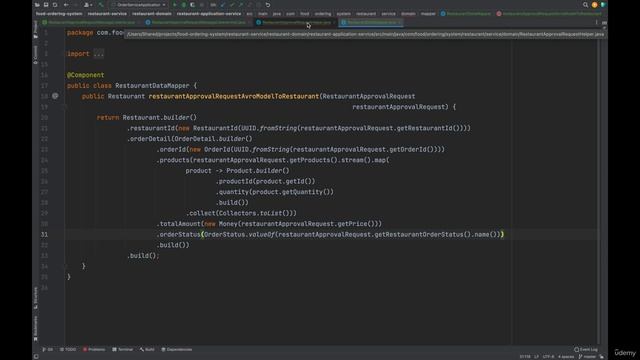The height and width of the screenshot is (360, 640).
Task: Open Search Everywhere magnifier icon
Action: tap(585, 5)
